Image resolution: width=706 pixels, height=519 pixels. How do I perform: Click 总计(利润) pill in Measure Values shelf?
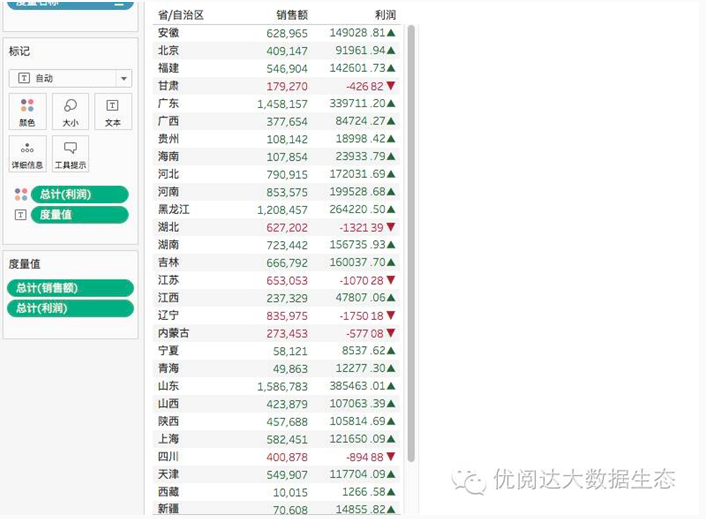pyautogui.click(x=70, y=309)
